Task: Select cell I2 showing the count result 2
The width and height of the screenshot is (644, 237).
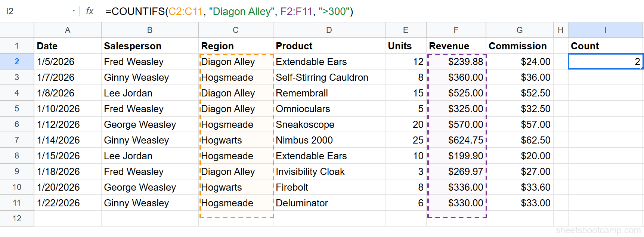Action: [x=605, y=61]
